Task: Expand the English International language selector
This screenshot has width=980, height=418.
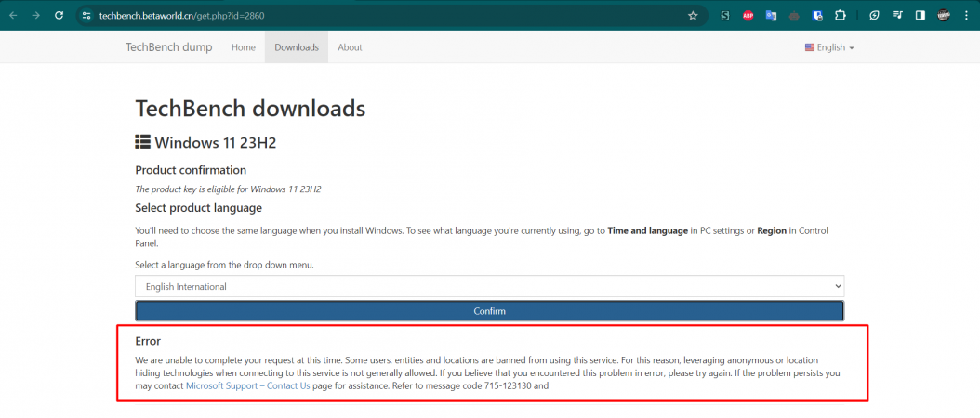Action: click(489, 287)
